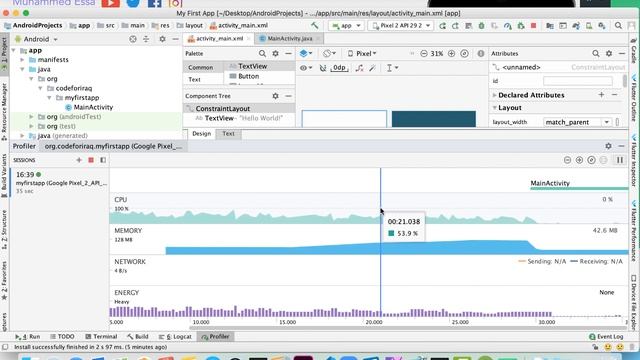The width and height of the screenshot is (640, 360).
Task: Select the Design tab
Action: 201,133
